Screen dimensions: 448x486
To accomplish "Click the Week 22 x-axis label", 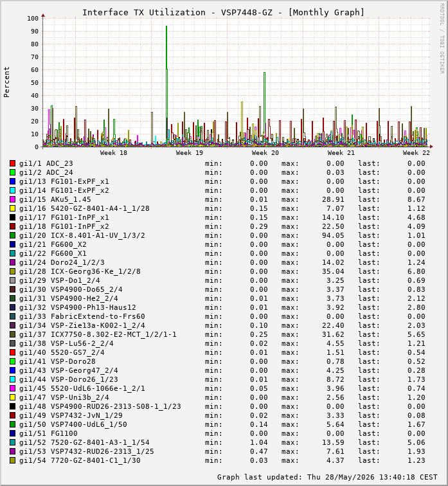I will [x=416, y=152].
